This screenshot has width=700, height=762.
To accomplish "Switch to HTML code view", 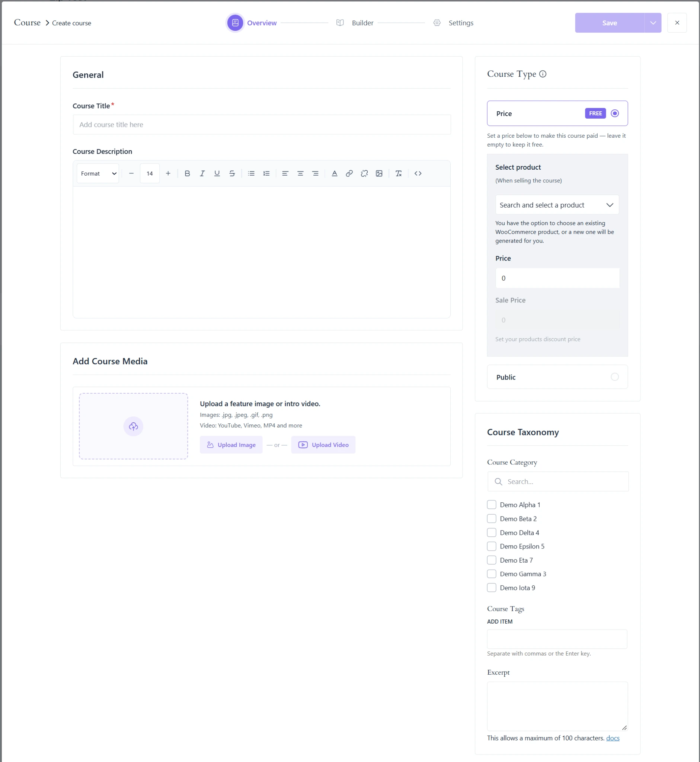I will [418, 173].
